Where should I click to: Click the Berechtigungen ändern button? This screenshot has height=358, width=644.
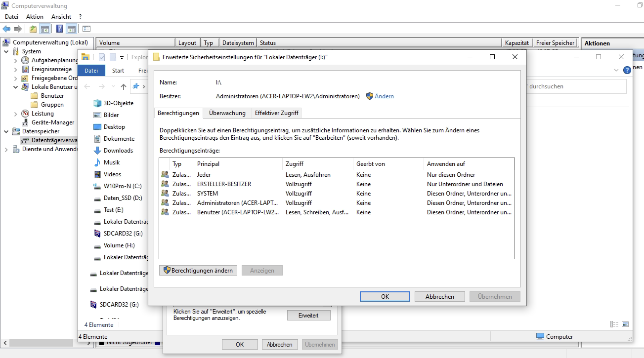pos(198,271)
